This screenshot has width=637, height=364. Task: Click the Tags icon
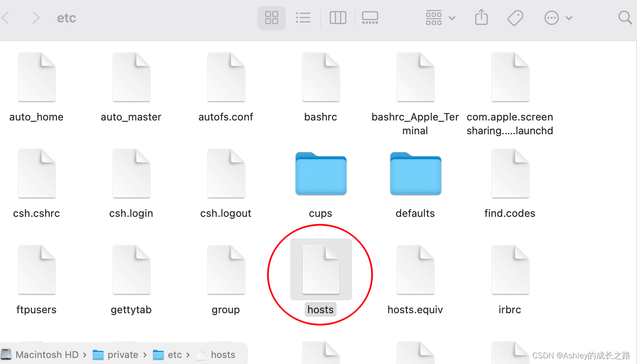[515, 18]
